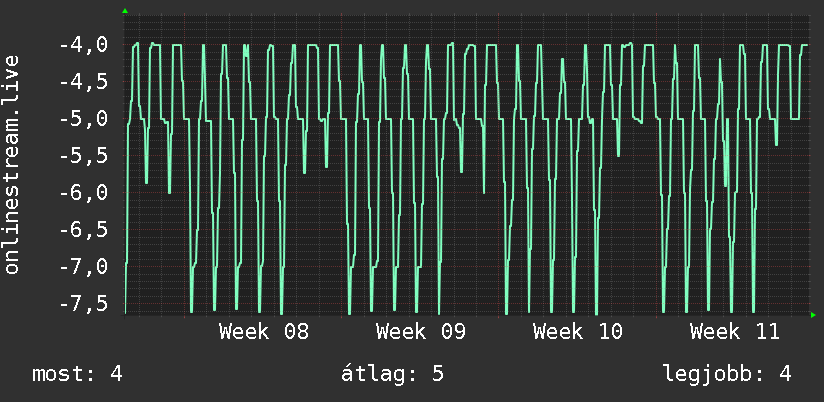Click the 'most: 4' statistic
The image size is (824, 402).
[77, 374]
